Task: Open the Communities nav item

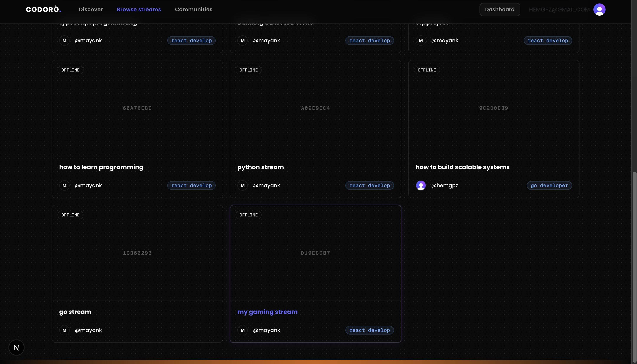Action: [x=194, y=10]
